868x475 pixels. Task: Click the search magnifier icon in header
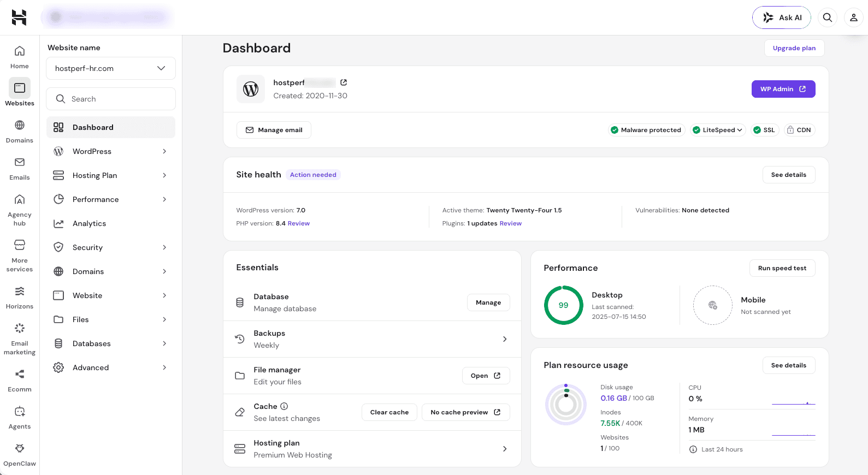click(x=828, y=17)
